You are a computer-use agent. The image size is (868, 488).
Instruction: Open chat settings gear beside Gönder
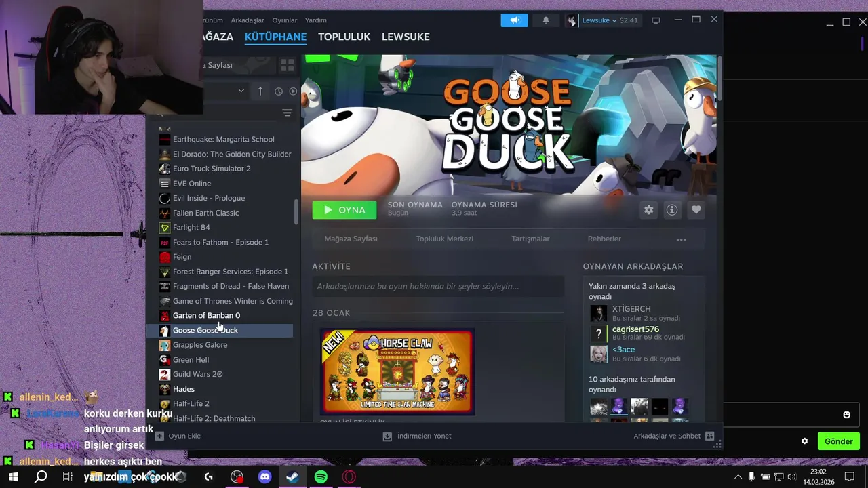pyautogui.click(x=804, y=441)
